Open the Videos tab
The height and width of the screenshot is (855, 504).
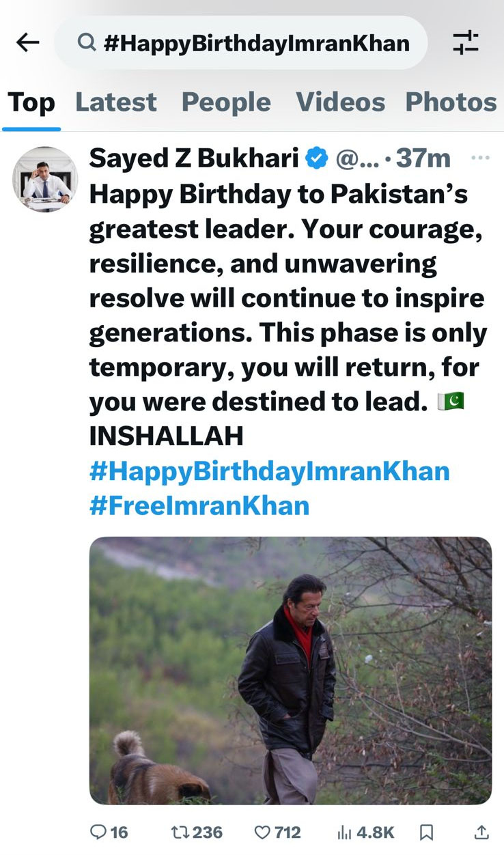(340, 102)
